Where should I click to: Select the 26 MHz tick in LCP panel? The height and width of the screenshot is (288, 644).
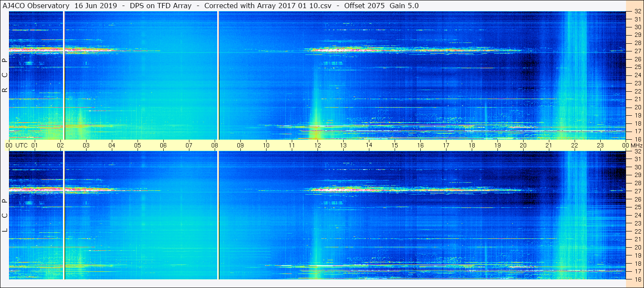(x=638, y=199)
